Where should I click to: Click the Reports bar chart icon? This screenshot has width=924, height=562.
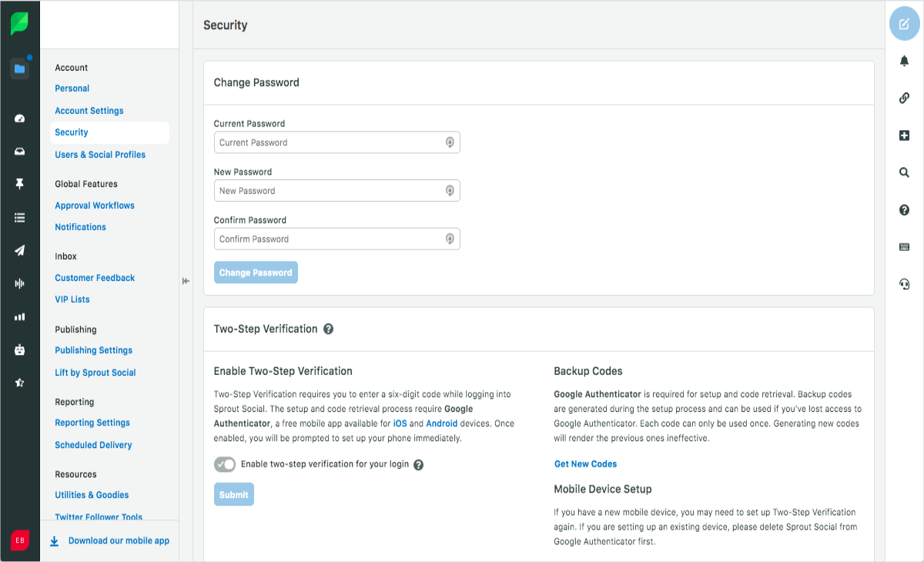coord(20,316)
